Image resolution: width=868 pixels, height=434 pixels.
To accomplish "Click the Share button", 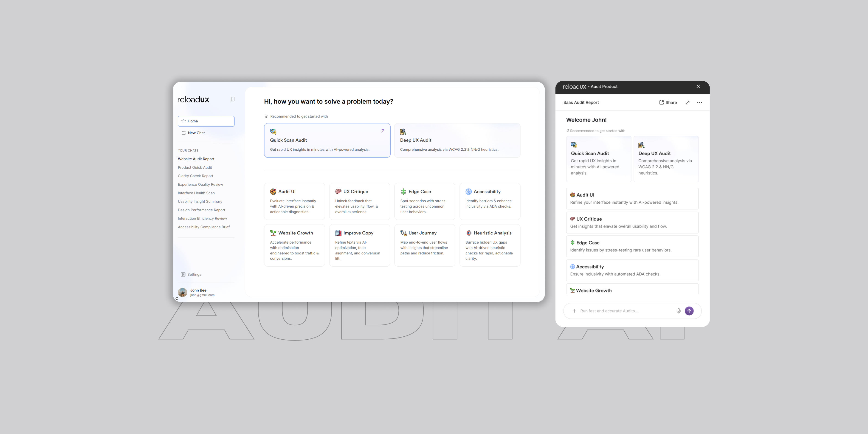I will (668, 102).
